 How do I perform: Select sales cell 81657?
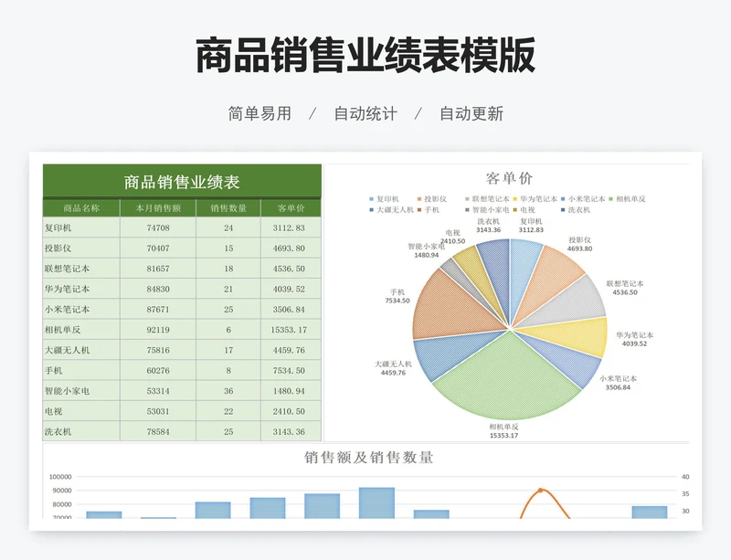coord(158,269)
